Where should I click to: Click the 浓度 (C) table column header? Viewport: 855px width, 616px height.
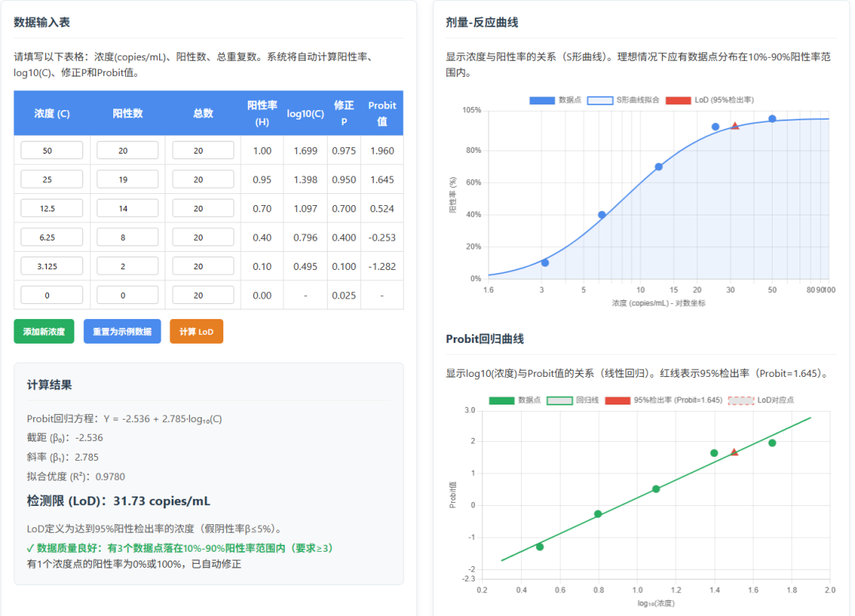point(51,113)
